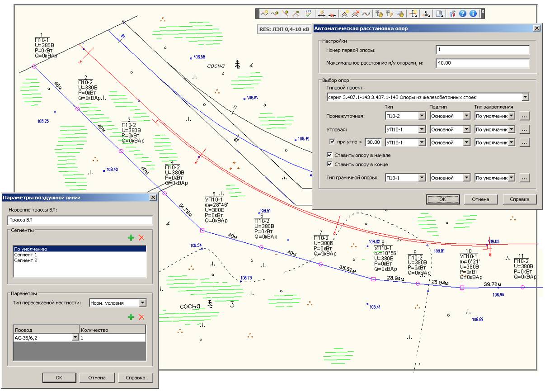Click the roof-shaped icon with yellow star
The width and height of the screenshot is (545, 392).
tap(345, 14)
